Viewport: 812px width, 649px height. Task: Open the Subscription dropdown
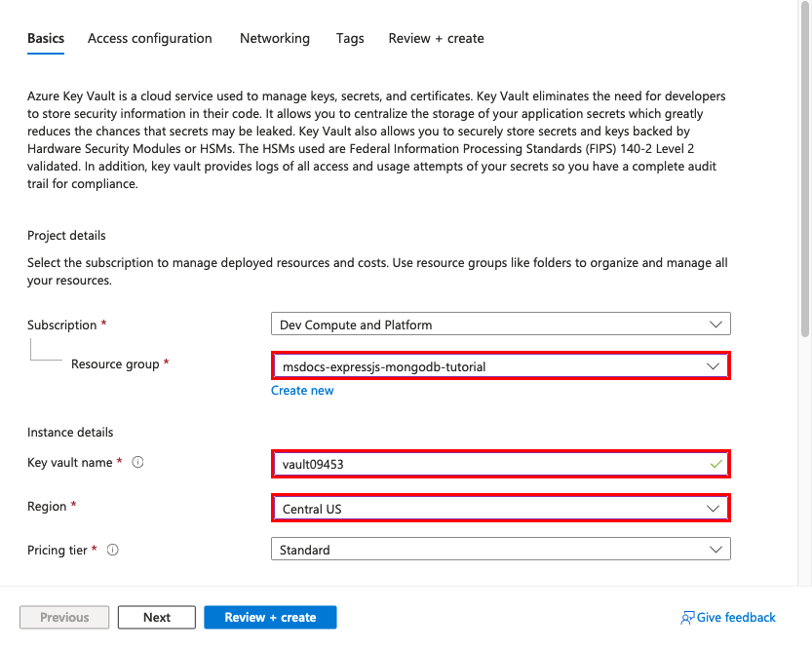[500, 324]
